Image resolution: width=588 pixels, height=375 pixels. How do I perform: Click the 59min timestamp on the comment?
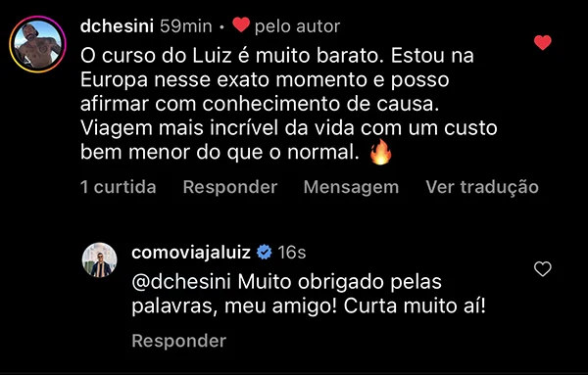[x=186, y=26]
